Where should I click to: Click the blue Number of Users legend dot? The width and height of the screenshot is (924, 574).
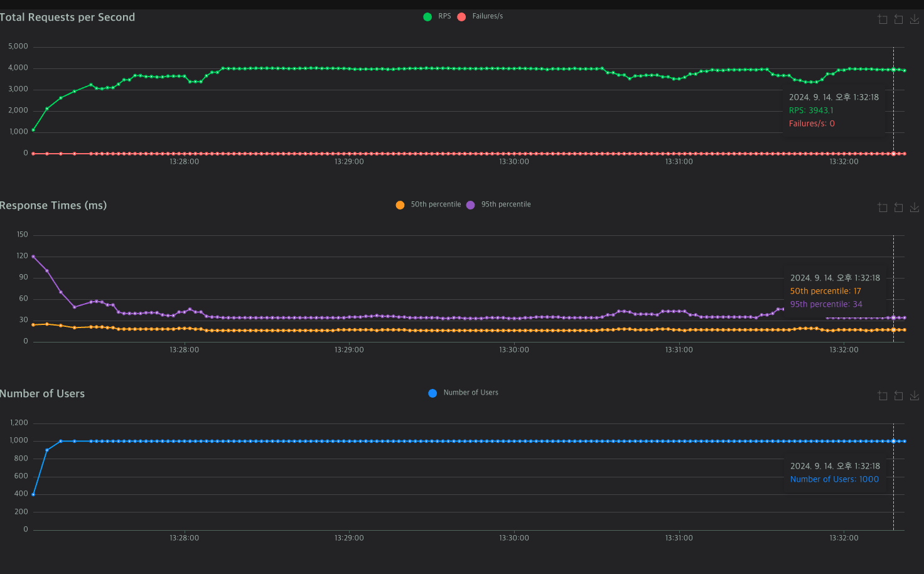(432, 393)
